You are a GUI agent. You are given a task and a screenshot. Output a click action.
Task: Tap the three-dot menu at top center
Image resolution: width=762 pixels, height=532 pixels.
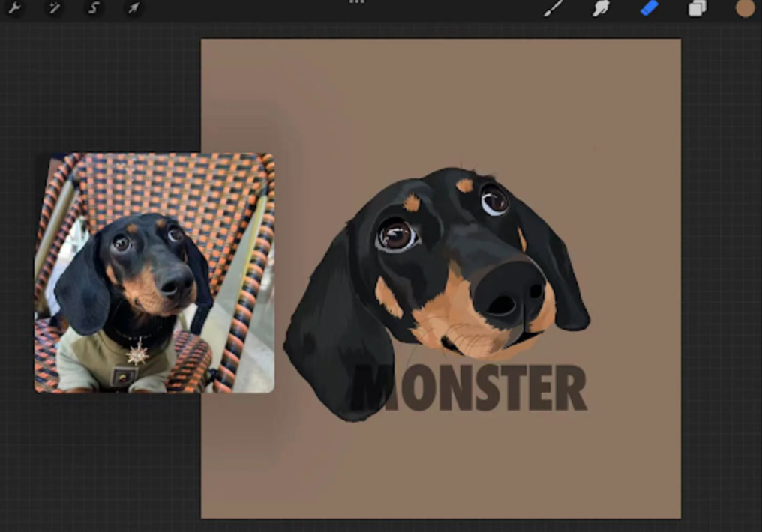click(x=357, y=2)
